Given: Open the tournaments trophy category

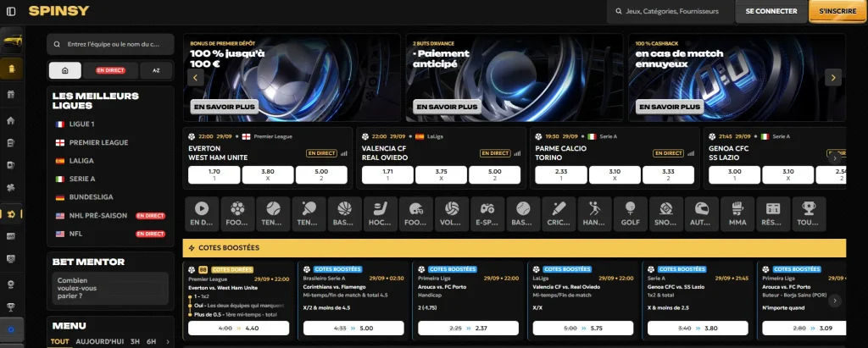Looking at the screenshot, I should [x=809, y=213].
